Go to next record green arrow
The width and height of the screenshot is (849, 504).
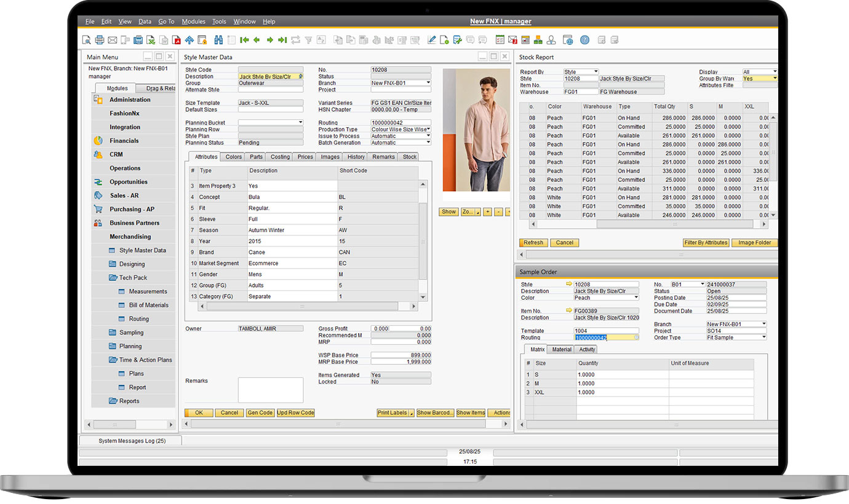269,40
